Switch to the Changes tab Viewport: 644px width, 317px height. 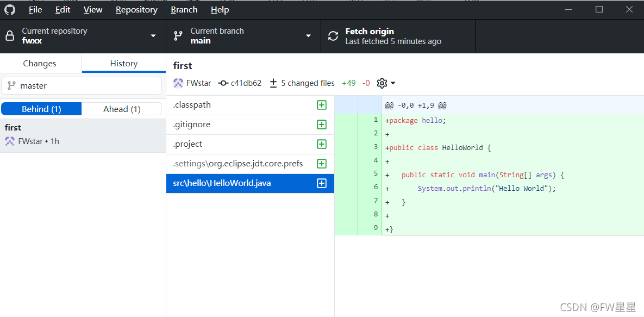pyautogui.click(x=40, y=63)
